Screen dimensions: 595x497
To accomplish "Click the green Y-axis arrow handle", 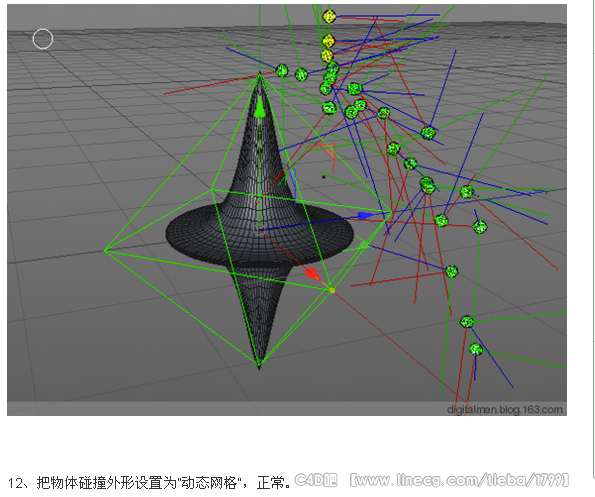I will 260,108.
